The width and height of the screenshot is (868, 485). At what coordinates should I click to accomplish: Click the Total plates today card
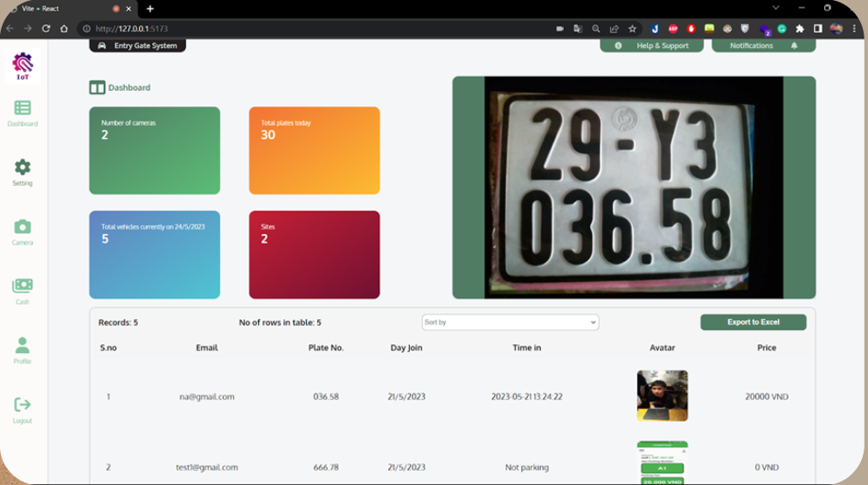coord(314,150)
